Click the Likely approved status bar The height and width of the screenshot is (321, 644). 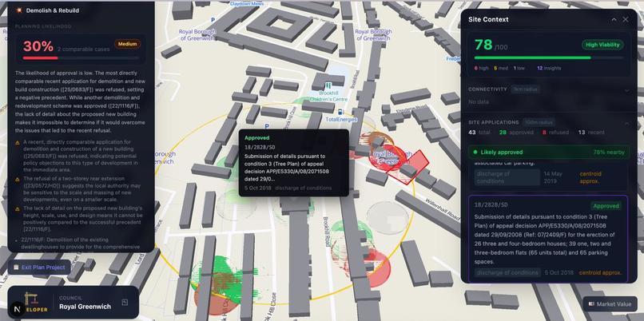click(x=549, y=153)
